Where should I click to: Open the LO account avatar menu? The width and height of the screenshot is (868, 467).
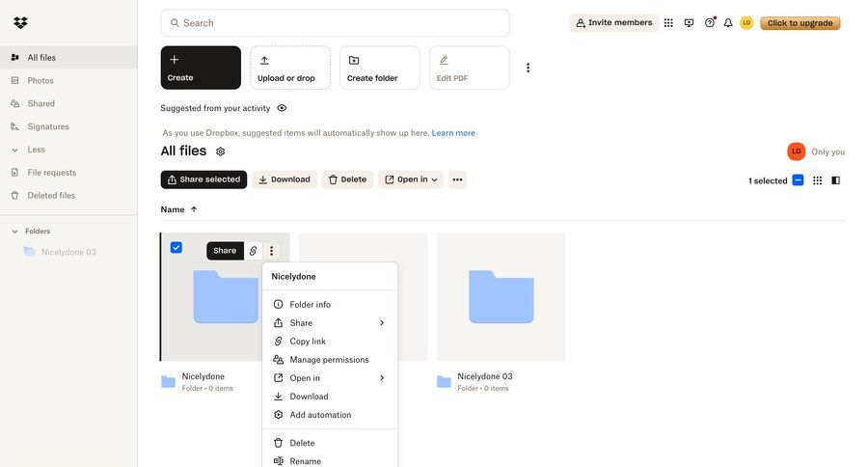(746, 23)
